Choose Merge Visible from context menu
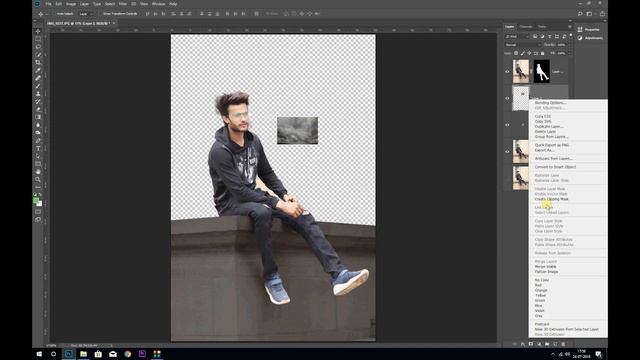 pyautogui.click(x=545, y=267)
